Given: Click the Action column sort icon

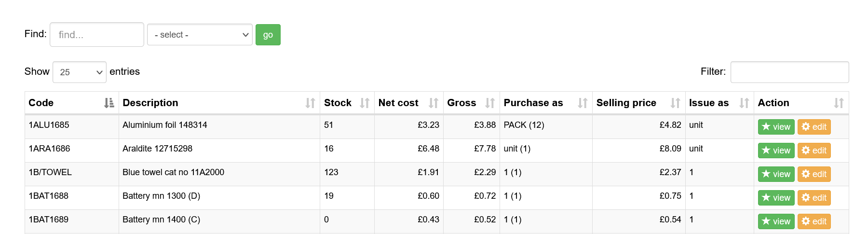Looking at the screenshot, I should click(x=839, y=103).
